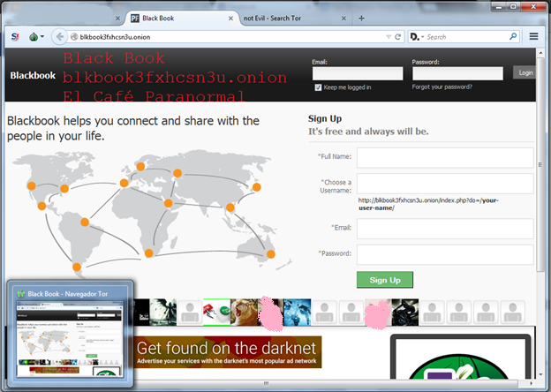551x392 pixels.
Task: Focus the login Email field
Action: [358, 73]
